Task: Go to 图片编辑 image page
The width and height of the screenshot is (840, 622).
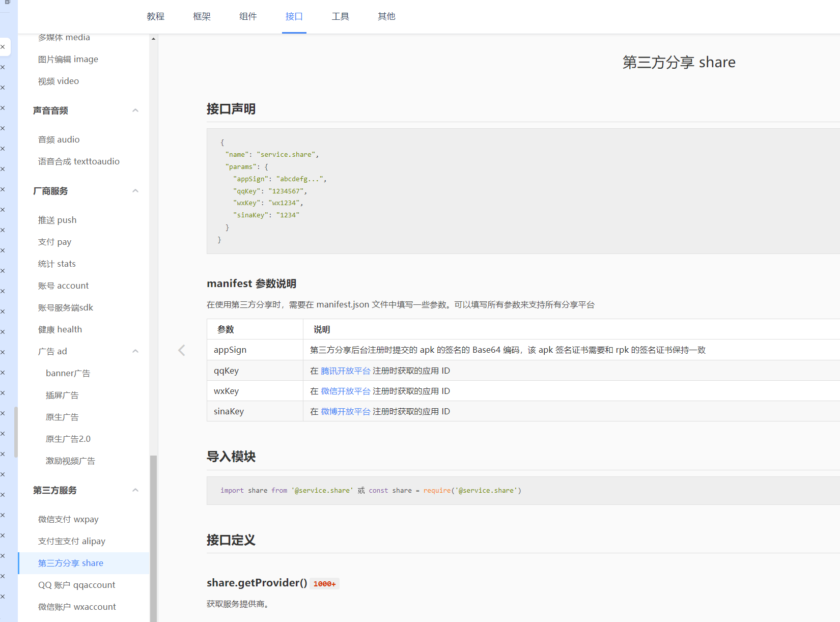Action: click(68, 59)
